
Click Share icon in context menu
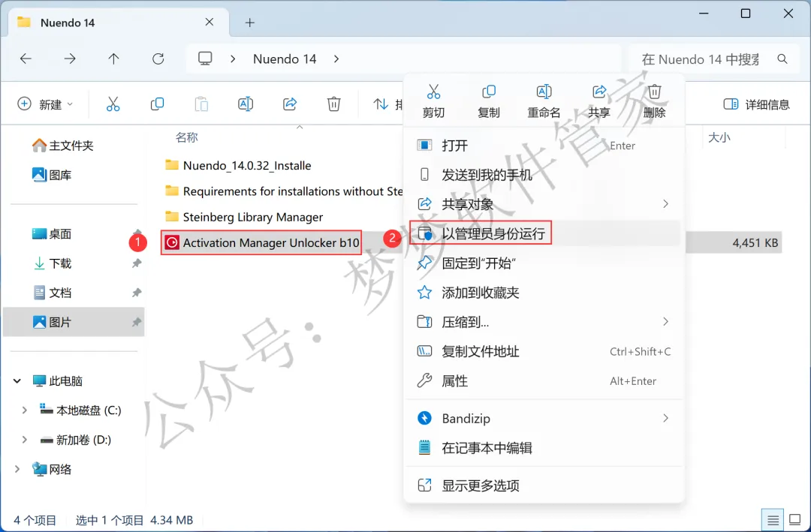(599, 92)
